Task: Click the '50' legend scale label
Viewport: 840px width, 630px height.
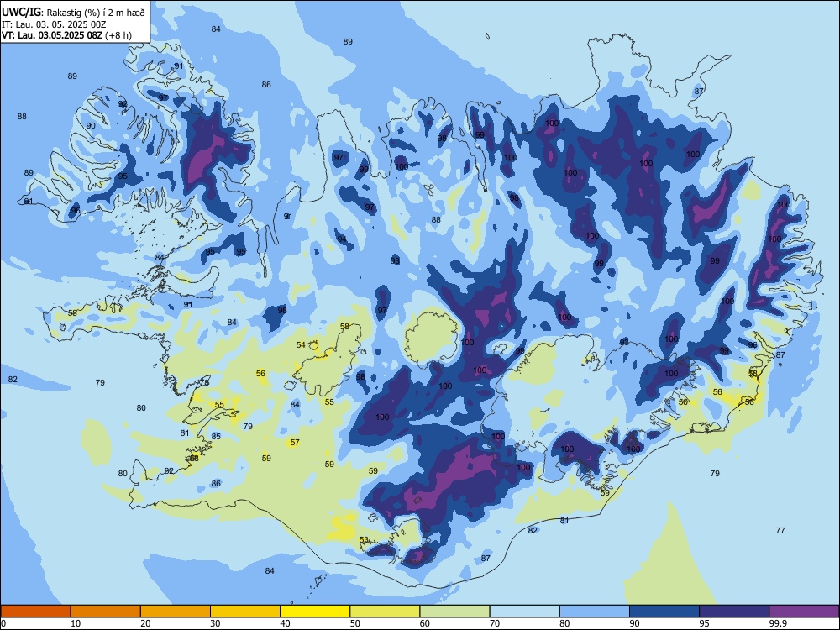Action: click(354, 623)
